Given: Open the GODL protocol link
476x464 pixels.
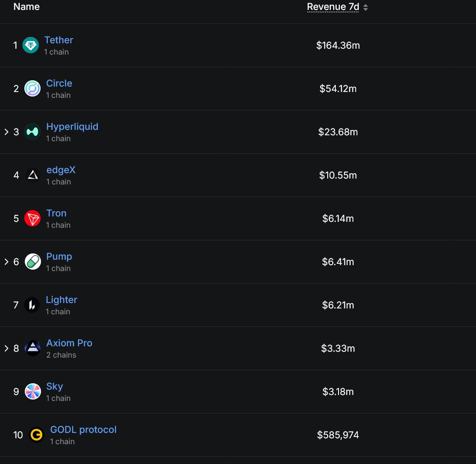Looking at the screenshot, I should 83,430.
